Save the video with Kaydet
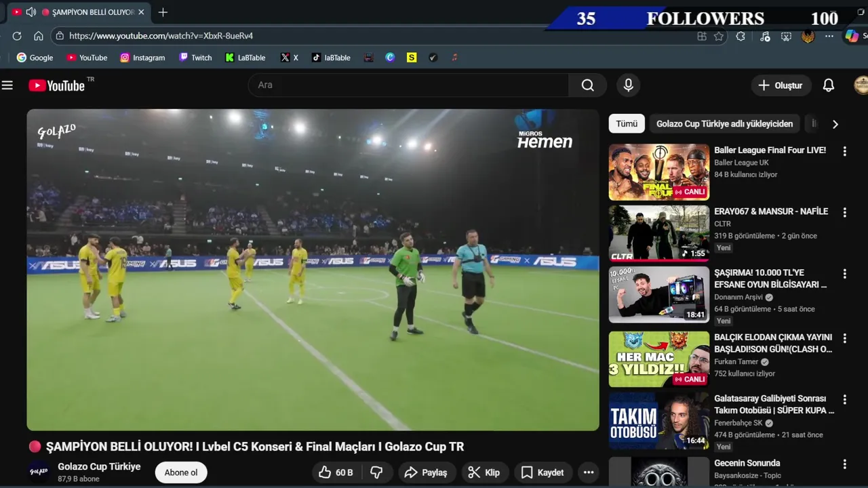The height and width of the screenshot is (488, 868). [x=542, y=472]
